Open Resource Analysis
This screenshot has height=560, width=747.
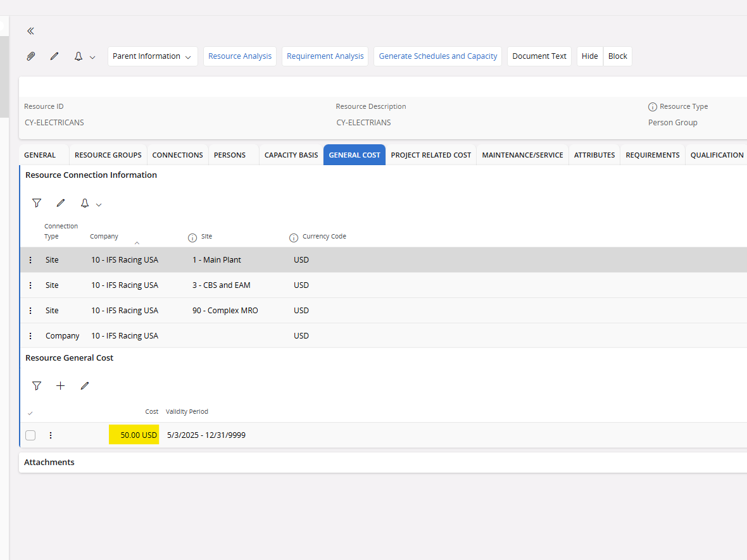tap(240, 56)
